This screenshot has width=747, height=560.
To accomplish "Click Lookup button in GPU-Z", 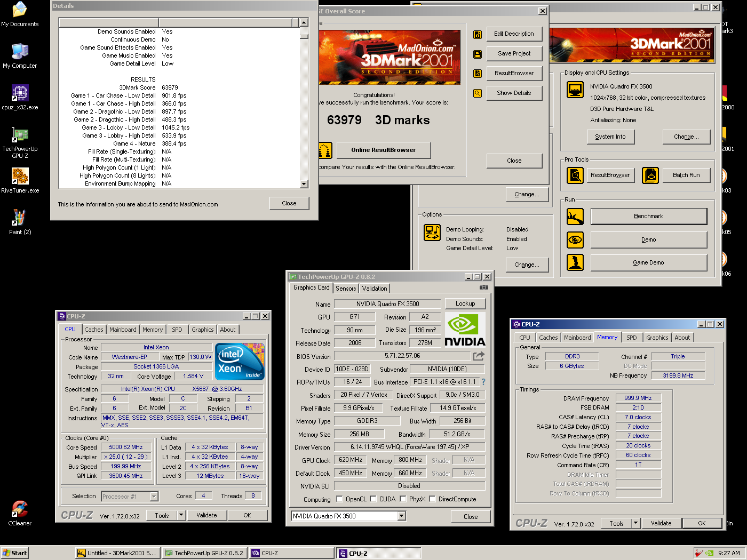I will point(465,303).
